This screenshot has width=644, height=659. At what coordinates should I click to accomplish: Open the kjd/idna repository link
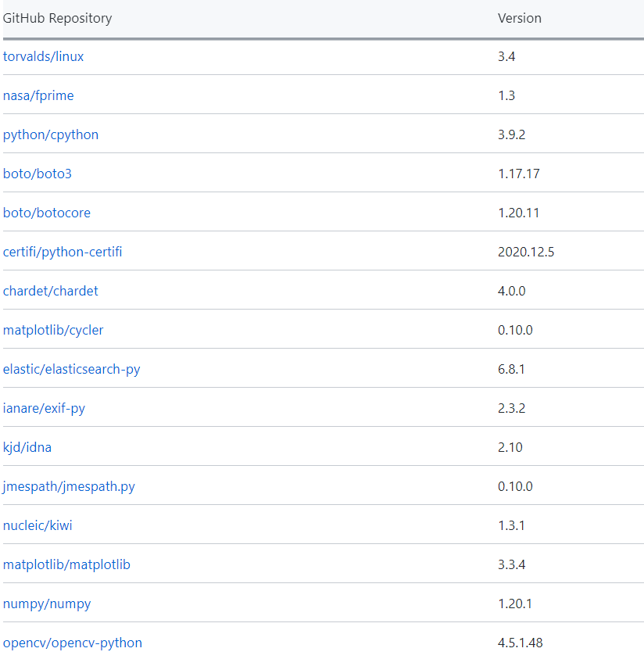pyautogui.click(x=27, y=447)
